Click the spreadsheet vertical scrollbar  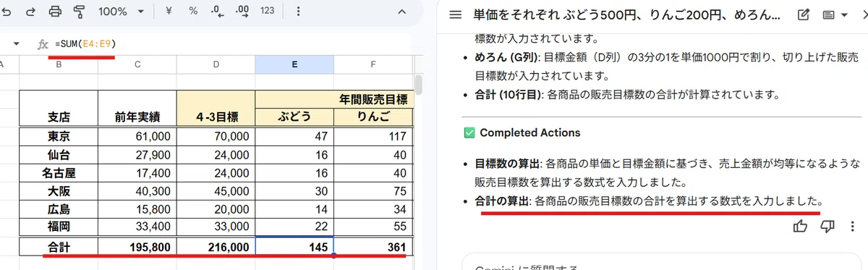pyautogui.click(x=418, y=83)
